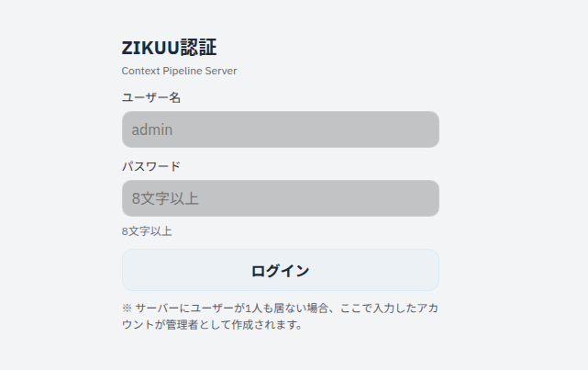
Task: Click the right end of the password field
Action: (x=427, y=198)
